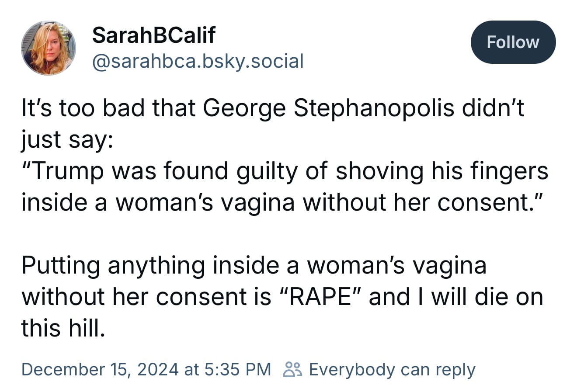577x392 pixels.
Task: Open SarahBCalif's profile avatar picture
Action: [x=49, y=48]
